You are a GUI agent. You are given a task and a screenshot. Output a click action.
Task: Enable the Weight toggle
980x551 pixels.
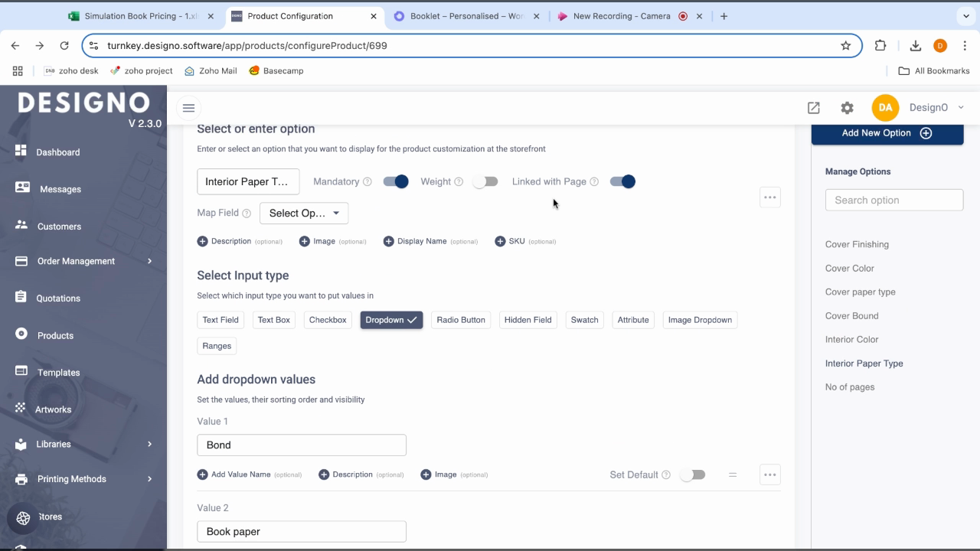(485, 181)
